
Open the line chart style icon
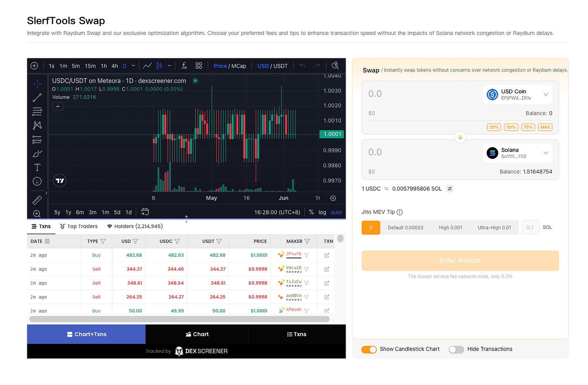click(147, 66)
